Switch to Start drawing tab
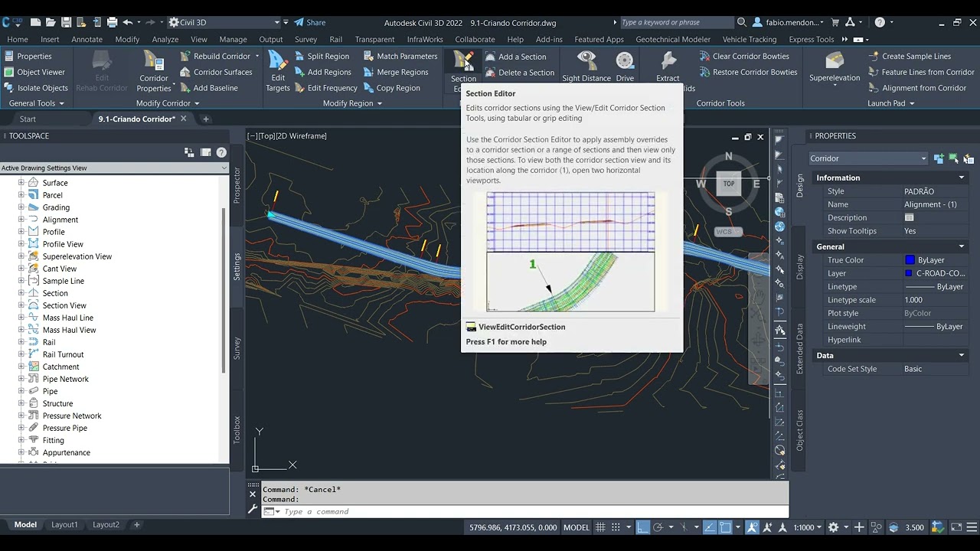This screenshot has height=551, width=980. (28, 119)
